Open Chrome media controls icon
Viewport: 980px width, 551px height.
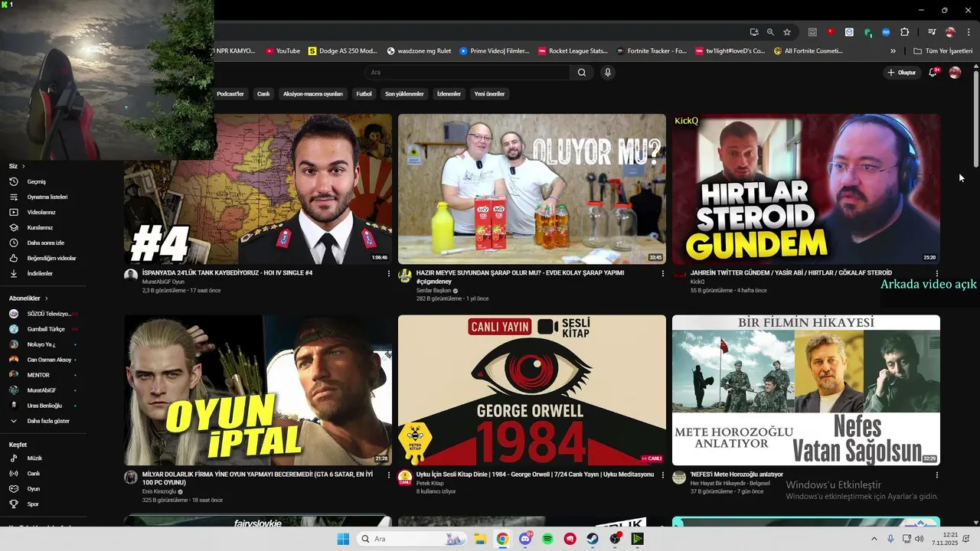[x=932, y=32]
